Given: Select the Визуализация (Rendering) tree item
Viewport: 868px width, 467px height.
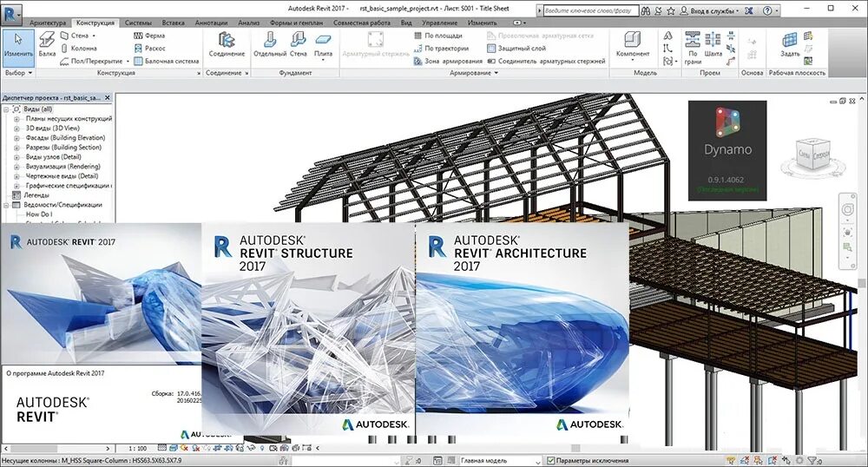Looking at the screenshot, I should 62,167.
